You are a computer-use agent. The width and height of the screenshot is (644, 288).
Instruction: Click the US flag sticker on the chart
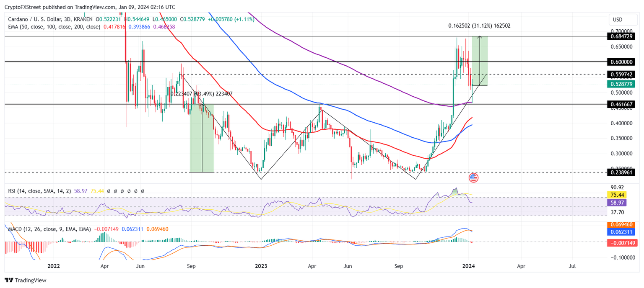click(474, 178)
